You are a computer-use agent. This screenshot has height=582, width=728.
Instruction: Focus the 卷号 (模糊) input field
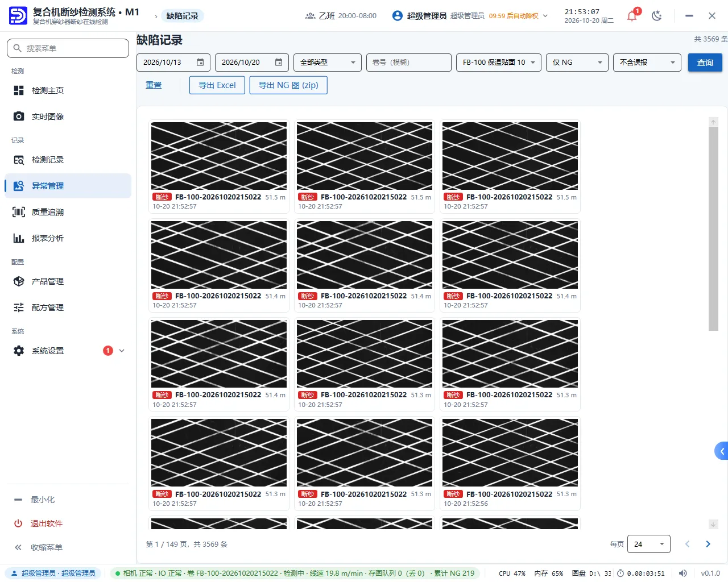409,63
